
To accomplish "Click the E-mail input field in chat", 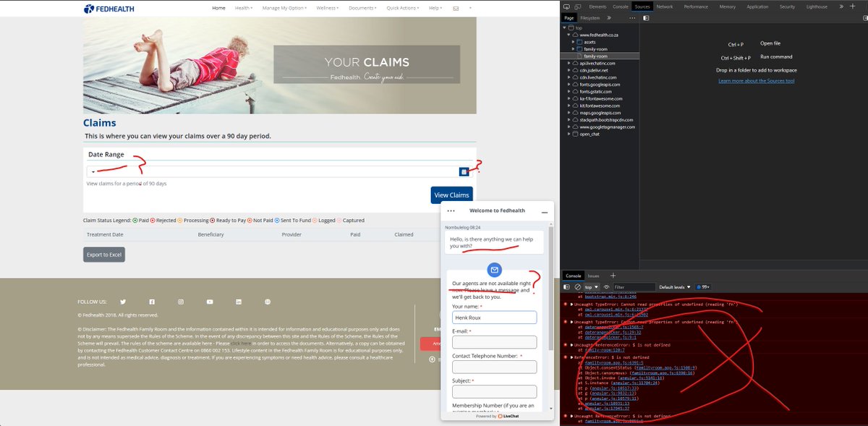I will point(494,341).
